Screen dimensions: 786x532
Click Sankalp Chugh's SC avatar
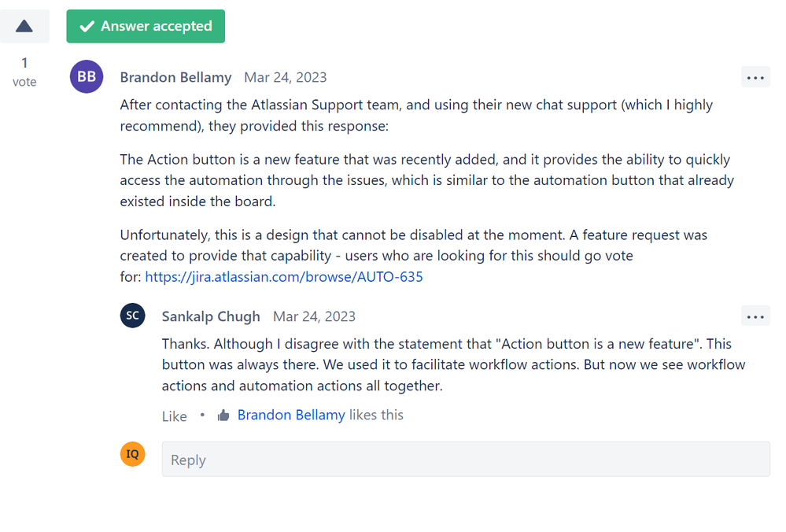click(x=132, y=316)
